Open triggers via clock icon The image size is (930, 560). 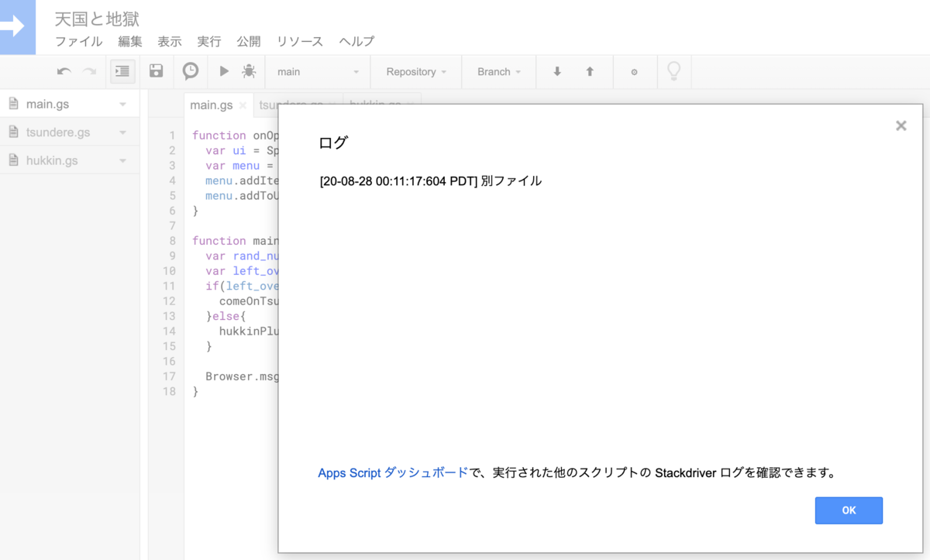point(191,71)
